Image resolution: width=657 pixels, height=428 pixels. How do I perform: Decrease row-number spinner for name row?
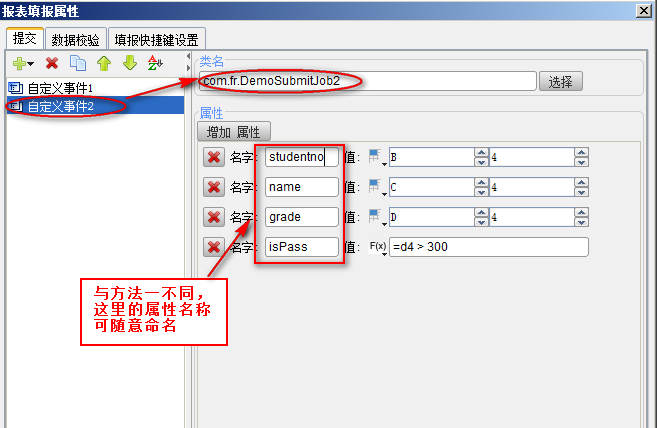[x=581, y=192]
